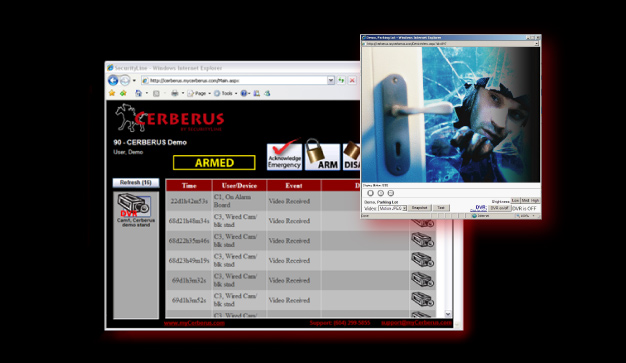The height and width of the screenshot is (363, 626).
Task: Click the IE Home icon
Action: (139, 93)
